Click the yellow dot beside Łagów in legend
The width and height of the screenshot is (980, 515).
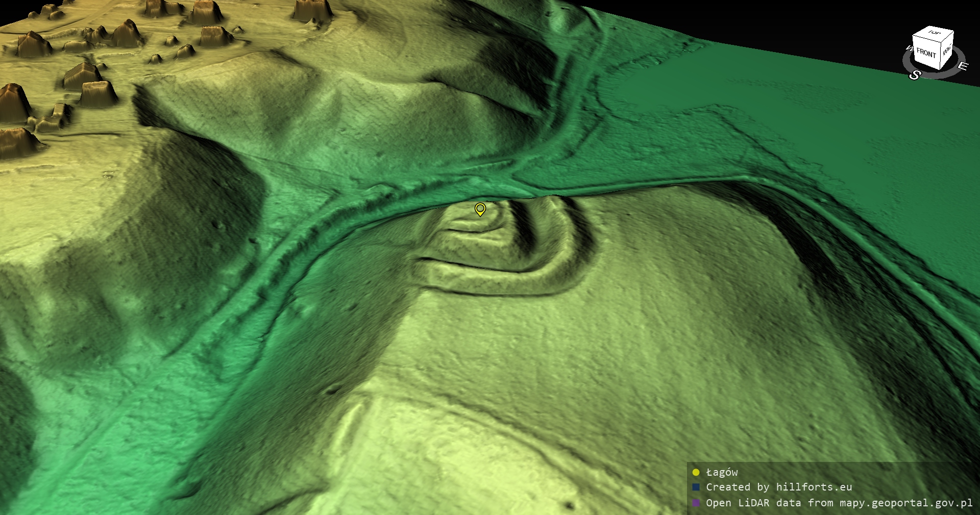pos(696,472)
